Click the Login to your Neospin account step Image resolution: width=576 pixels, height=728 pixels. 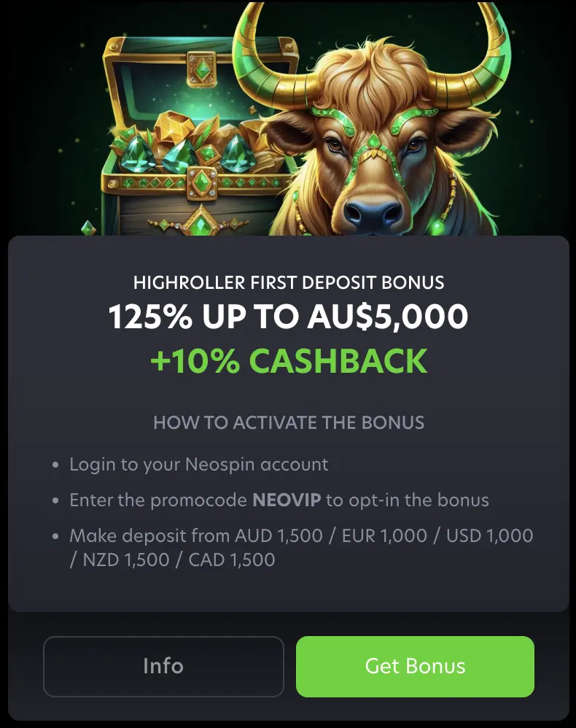[x=198, y=464]
